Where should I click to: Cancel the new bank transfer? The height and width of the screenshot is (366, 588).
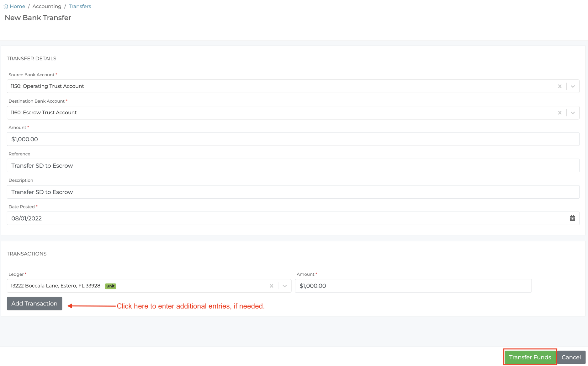(571, 357)
